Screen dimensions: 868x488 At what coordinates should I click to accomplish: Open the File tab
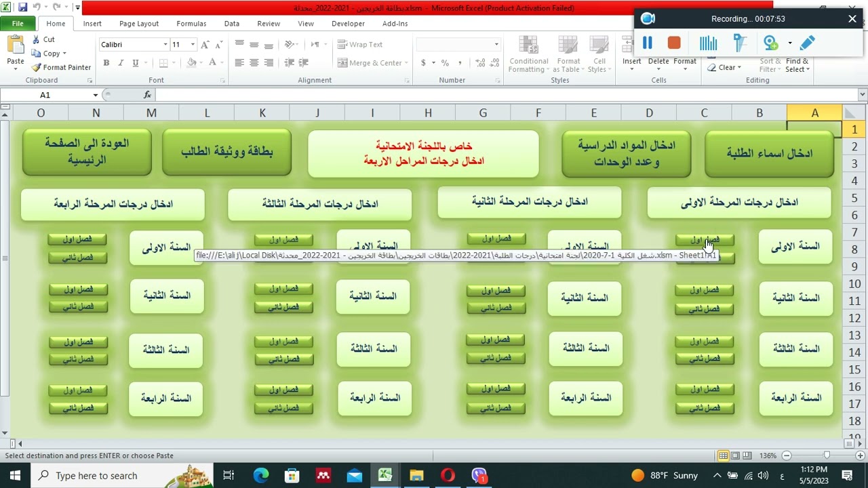[18, 23]
